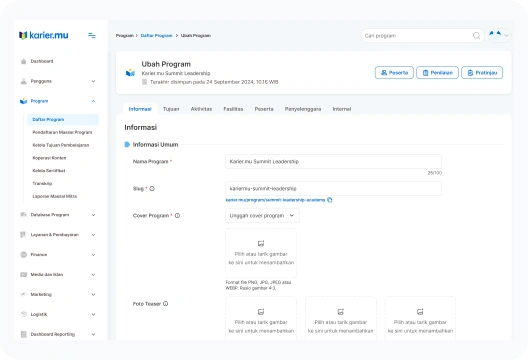Expand the Marketing chevron
528x360 pixels.
tap(93, 294)
